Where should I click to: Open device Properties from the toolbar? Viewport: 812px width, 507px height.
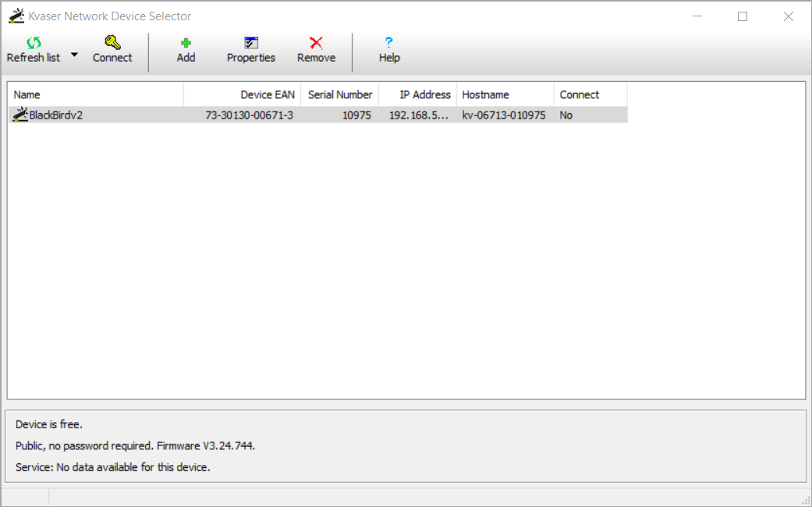[x=250, y=50]
